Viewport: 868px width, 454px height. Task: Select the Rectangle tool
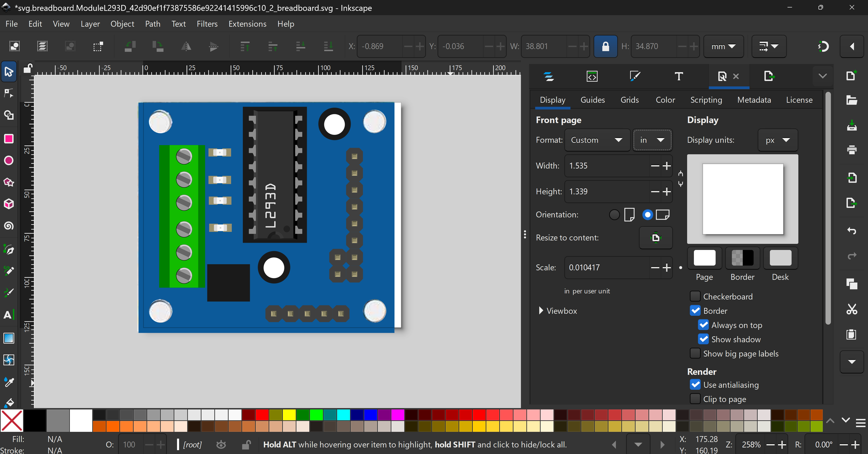pos(9,139)
